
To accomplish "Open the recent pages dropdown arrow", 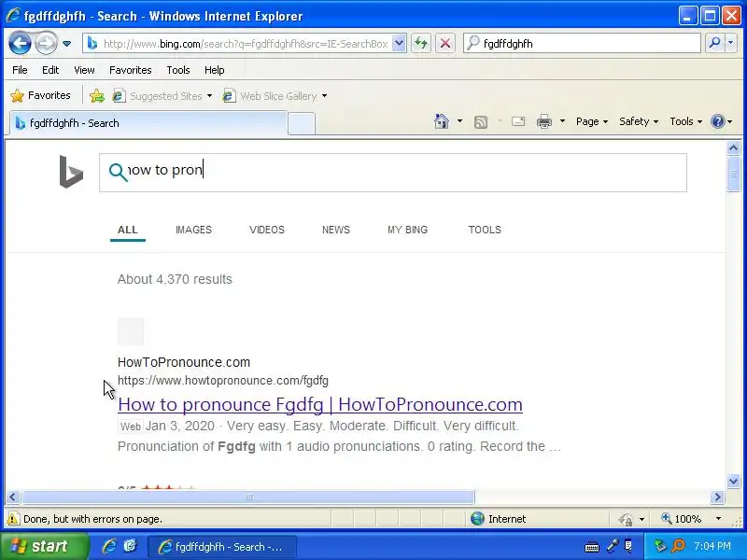I will point(66,44).
